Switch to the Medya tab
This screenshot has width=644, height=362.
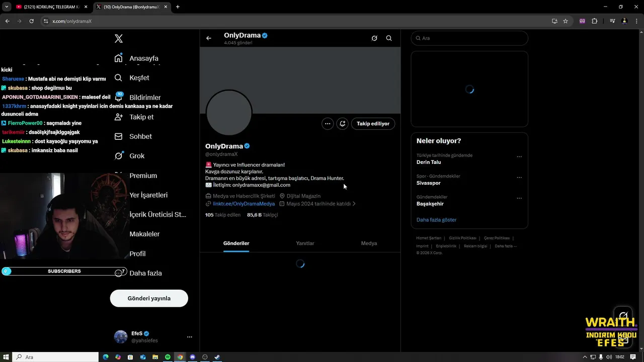[x=369, y=243]
